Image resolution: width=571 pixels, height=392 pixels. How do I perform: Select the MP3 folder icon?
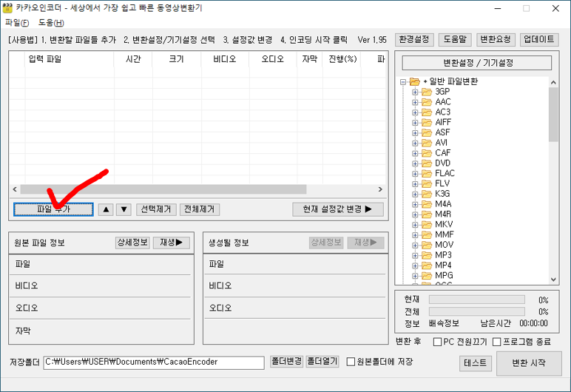point(427,255)
